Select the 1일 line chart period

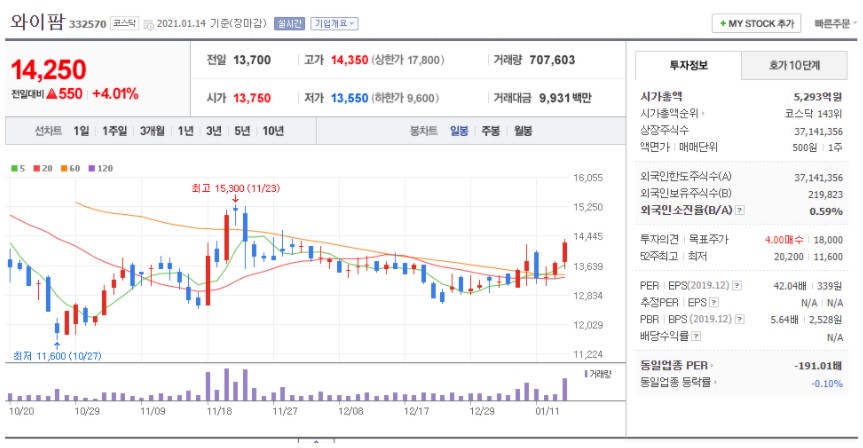(81, 131)
